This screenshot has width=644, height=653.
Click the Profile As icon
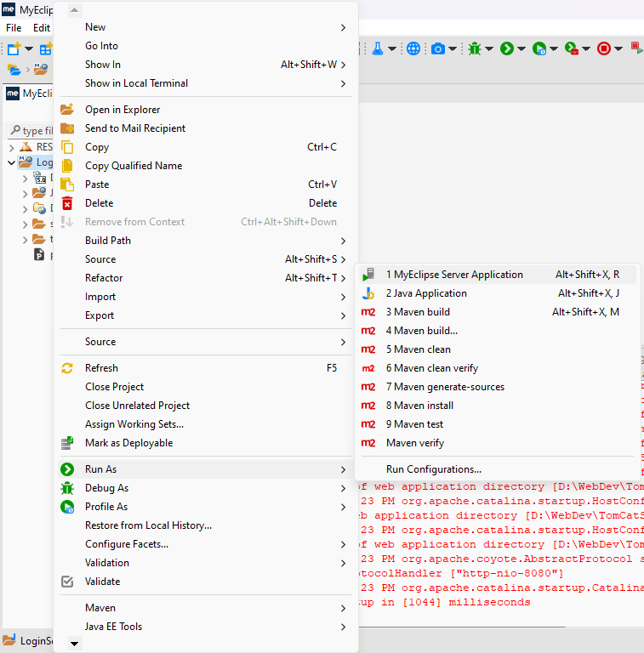[x=67, y=507]
